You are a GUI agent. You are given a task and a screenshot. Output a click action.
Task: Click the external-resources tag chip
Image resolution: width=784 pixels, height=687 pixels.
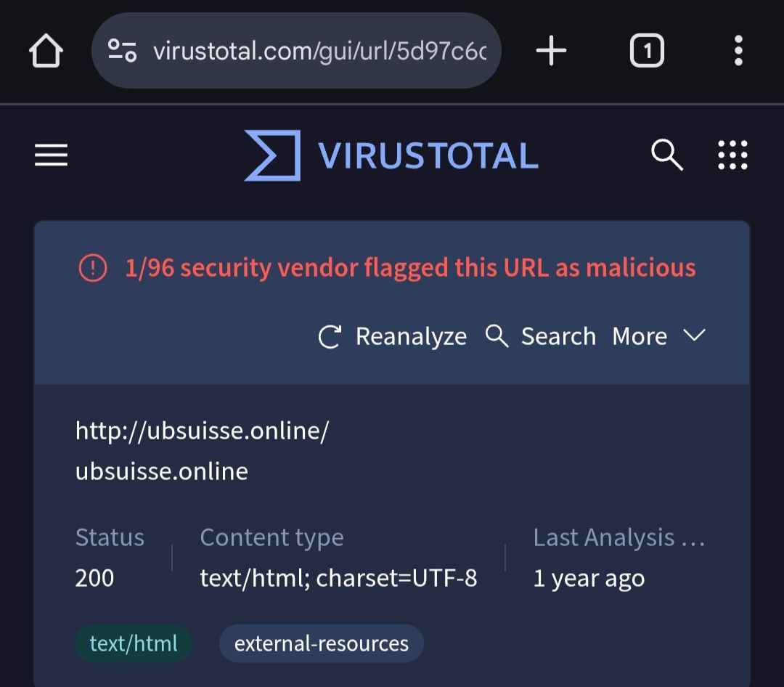coord(321,643)
